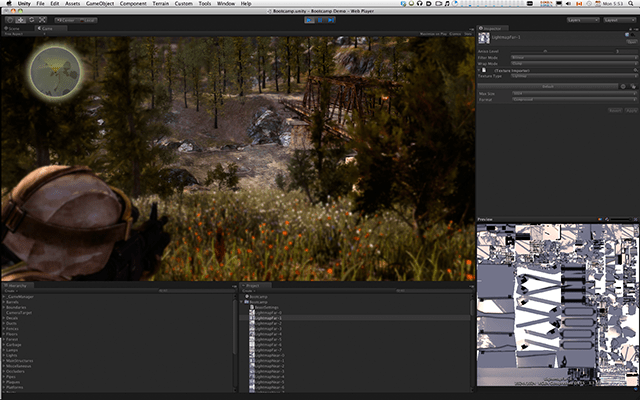Click the Pause button
Image resolution: width=640 pixels, height=400 pixels.
pyautogui.click(x=320, y=20)
